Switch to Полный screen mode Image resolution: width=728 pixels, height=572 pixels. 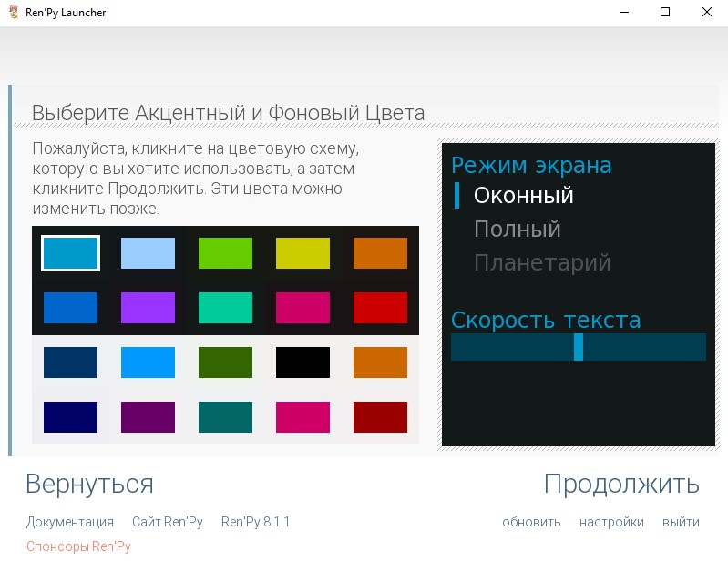[517, 229]
